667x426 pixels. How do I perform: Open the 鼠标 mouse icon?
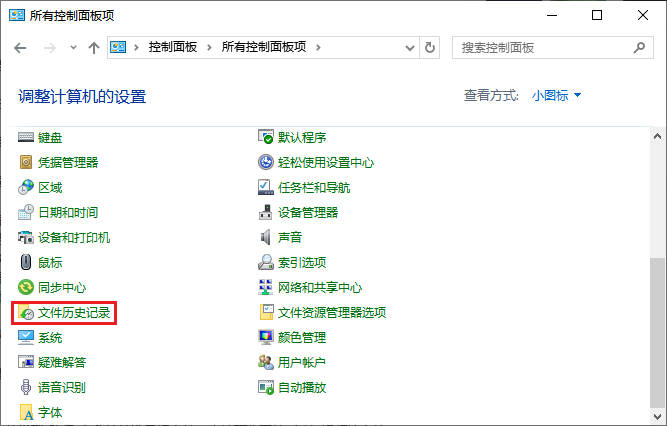pyautogui.click(x=27, y=263)
